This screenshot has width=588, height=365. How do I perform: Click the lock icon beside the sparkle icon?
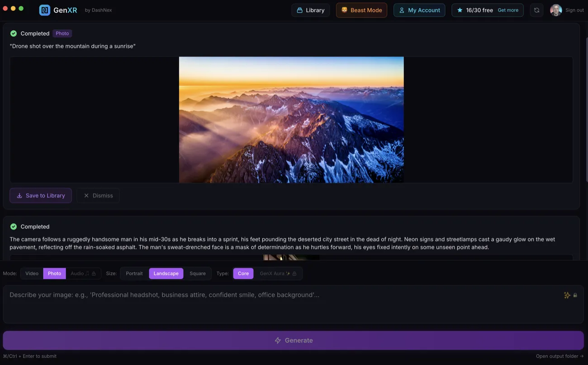click(x=575, y=295)
